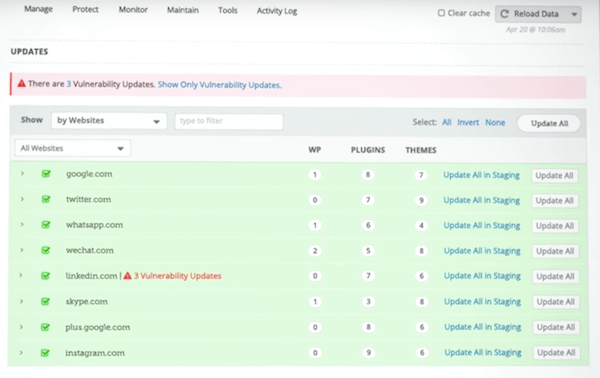
Task: Click the Plugins count badge for instagram.com
Action: pyautogui.click(x=368, y=352)
